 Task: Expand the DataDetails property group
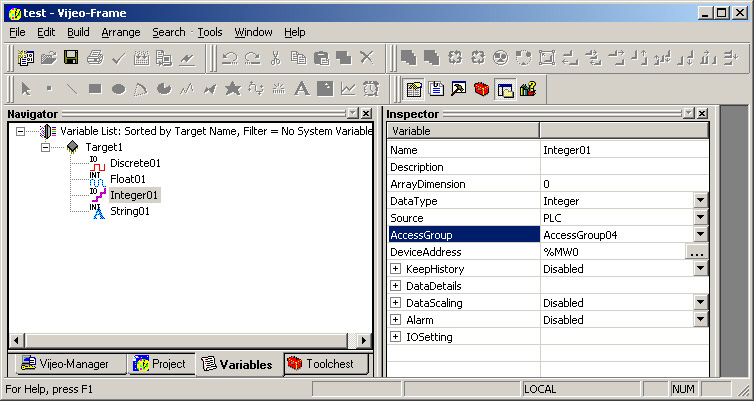pos(395,286)
